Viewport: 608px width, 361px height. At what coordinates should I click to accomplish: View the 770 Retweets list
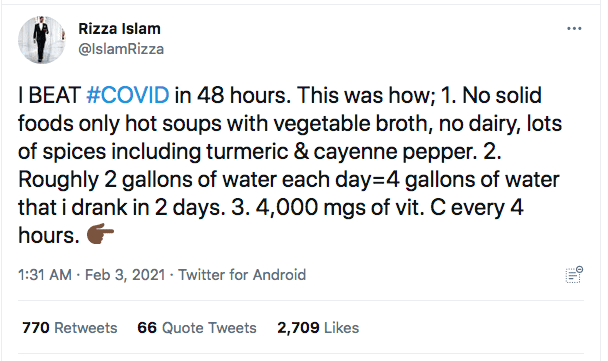pyautogui.click(x=70, y=328)
